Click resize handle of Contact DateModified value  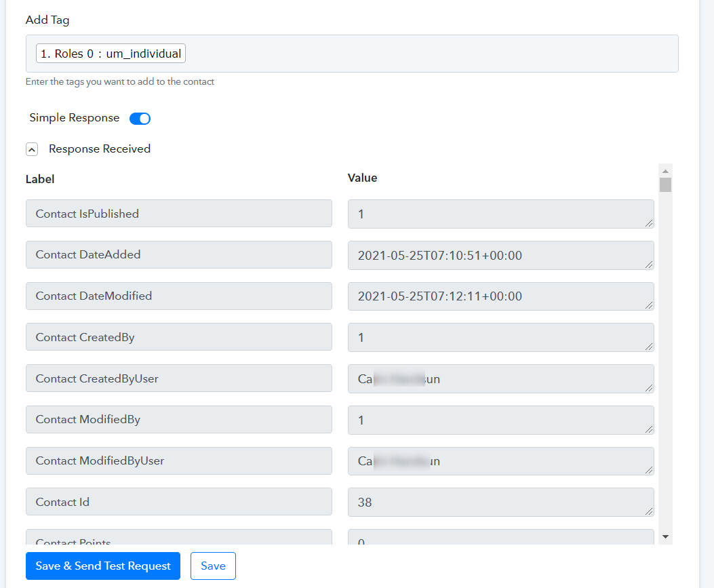pos(650,305)
